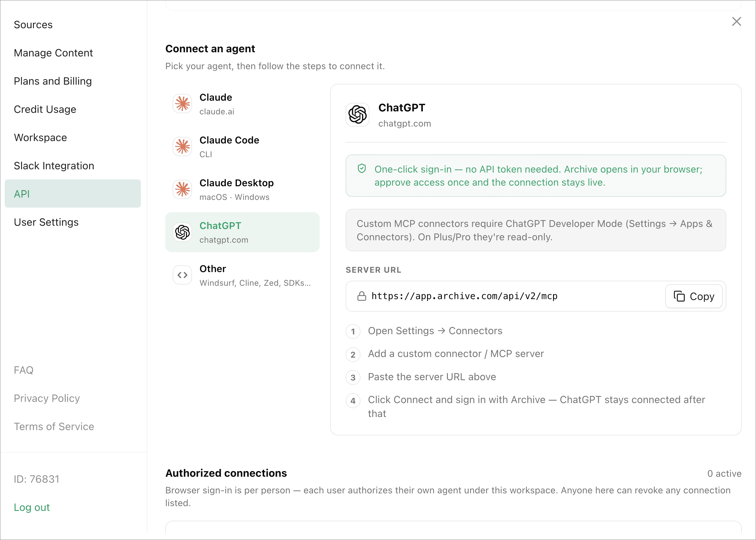756x540 pixels.
Task: Click the gray Developer Mode notice box
Action: pos(536,230)
